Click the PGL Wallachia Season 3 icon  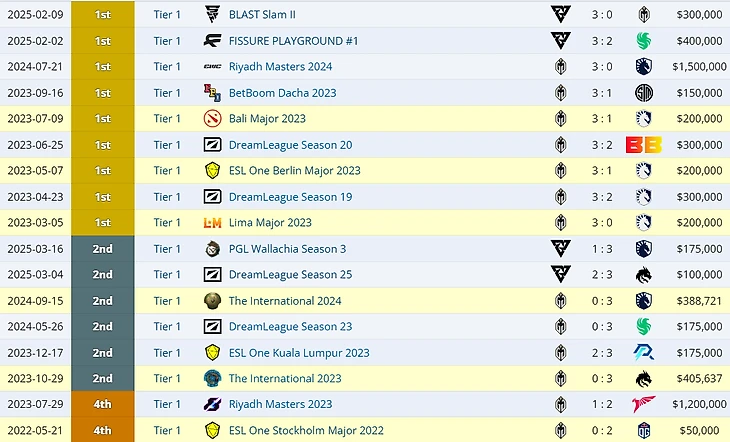pyautogui.click(x=212, y=249)
